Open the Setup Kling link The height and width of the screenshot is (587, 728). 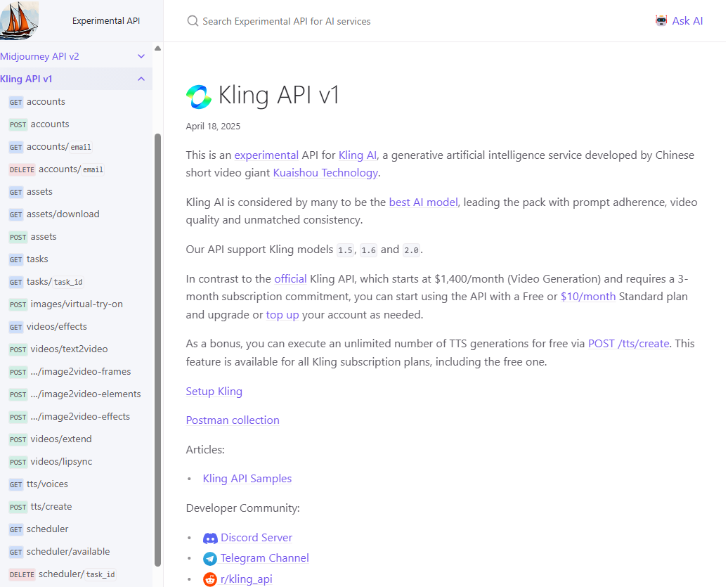[214, 392]
